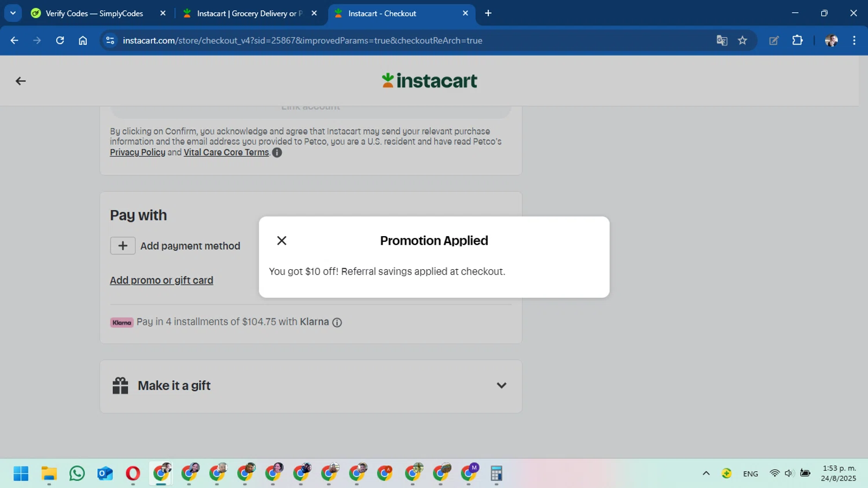Open Opera browser from the taskbar
The height and width of the screenshot is (488, 868).
coord(133,474)
